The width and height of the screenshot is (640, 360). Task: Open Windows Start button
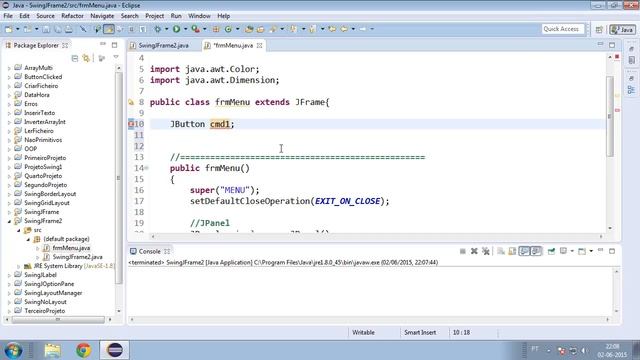pos(13,350)
